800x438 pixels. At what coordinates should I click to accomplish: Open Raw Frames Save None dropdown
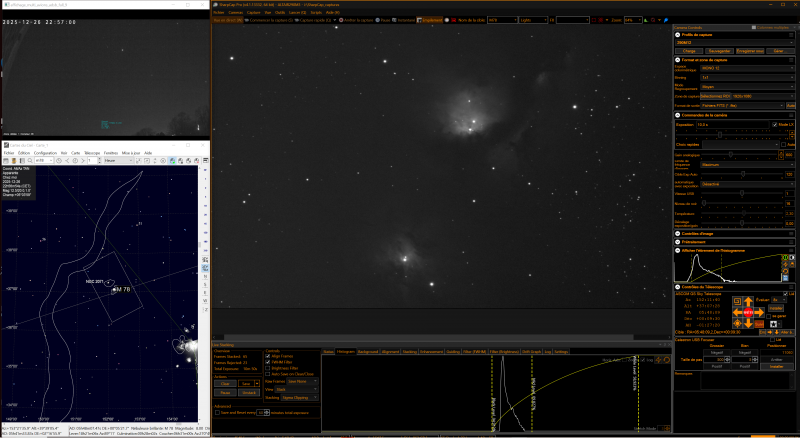click(303, 381)
